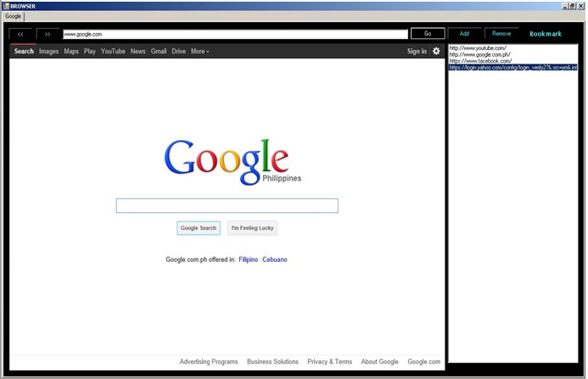Viewport: 588px width, 379px height.
Task: Expand the More dropdown in Google bar
Action: pyautogui.click(x=199, y=51)
